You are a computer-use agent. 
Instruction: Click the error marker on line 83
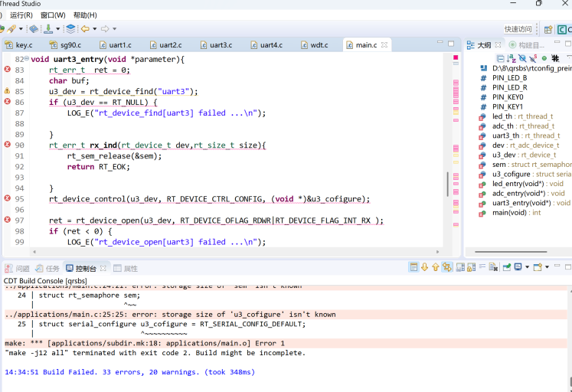coord(8,69)
